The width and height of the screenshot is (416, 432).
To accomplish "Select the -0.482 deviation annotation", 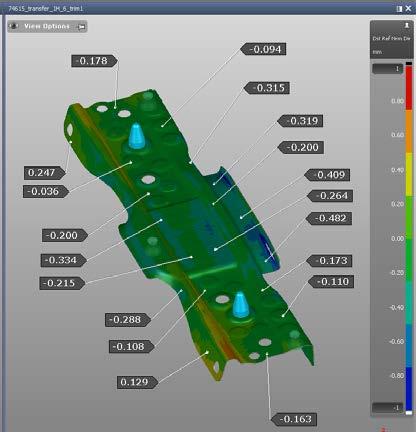I will [329, 219].
